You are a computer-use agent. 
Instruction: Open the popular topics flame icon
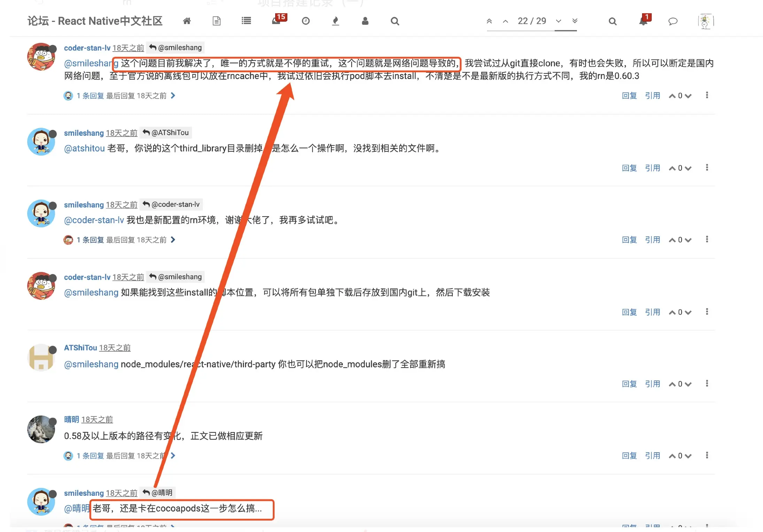335,21
